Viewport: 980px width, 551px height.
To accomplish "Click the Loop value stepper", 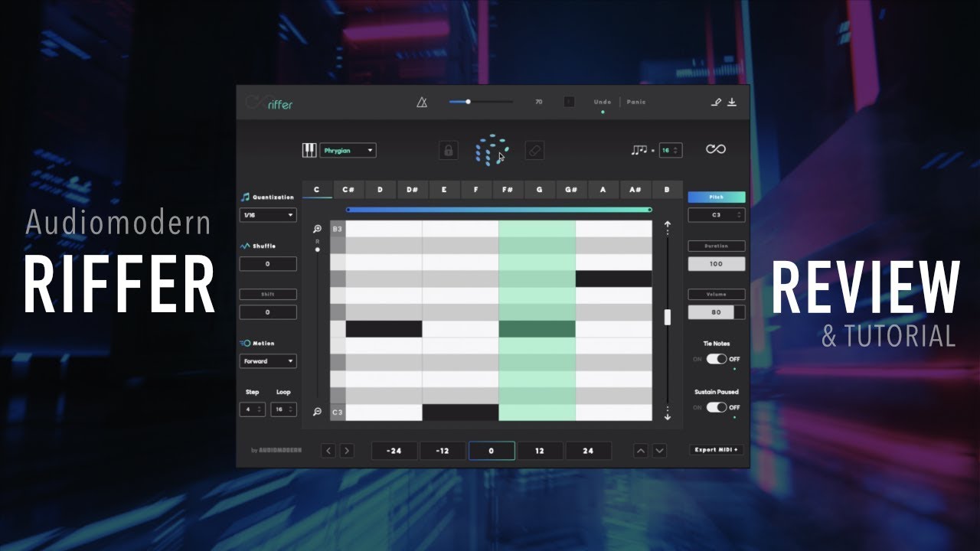I will pos(284,409).
